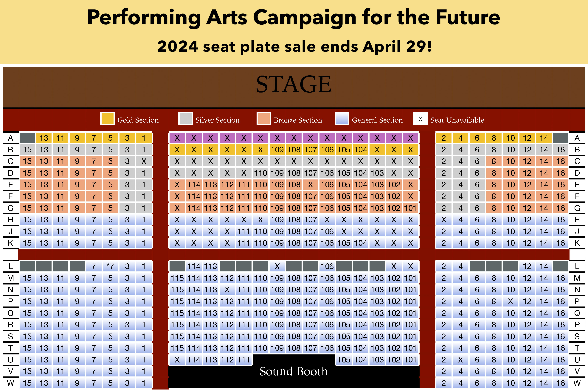Choose center seat 109 in row H
This screenshot has width=588, height=391.
(x=277, y=220)
